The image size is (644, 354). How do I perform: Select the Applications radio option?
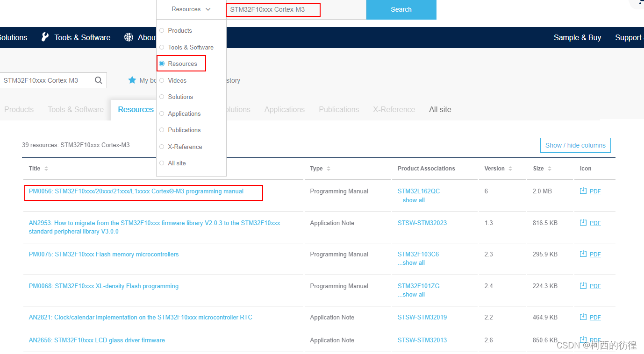pyautogui.click(x=162, y=113)
